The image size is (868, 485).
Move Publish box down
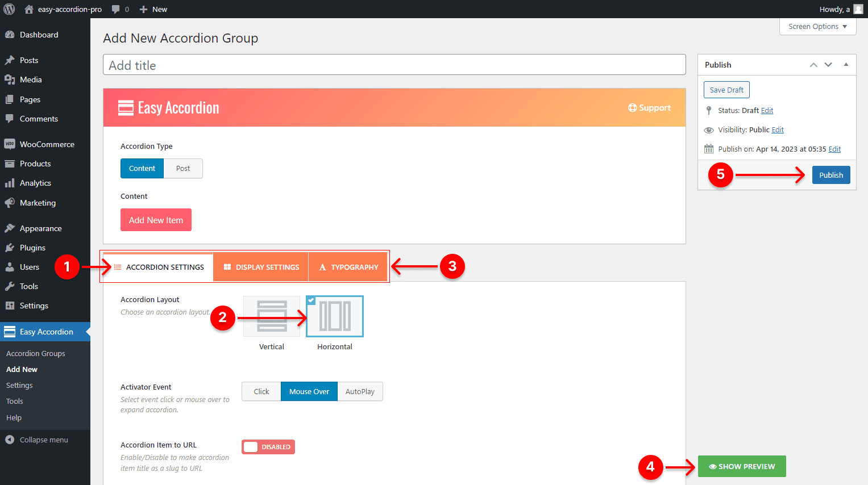coord(828,65)
